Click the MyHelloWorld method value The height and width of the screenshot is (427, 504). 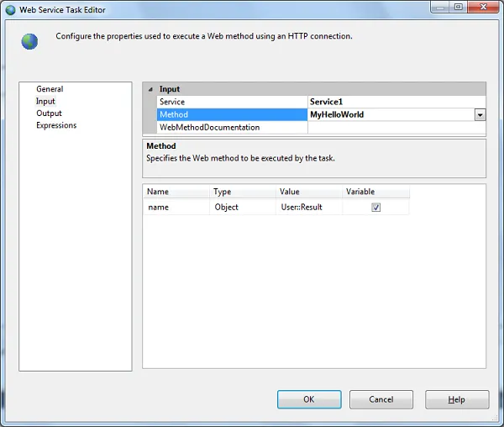[391, 115]
